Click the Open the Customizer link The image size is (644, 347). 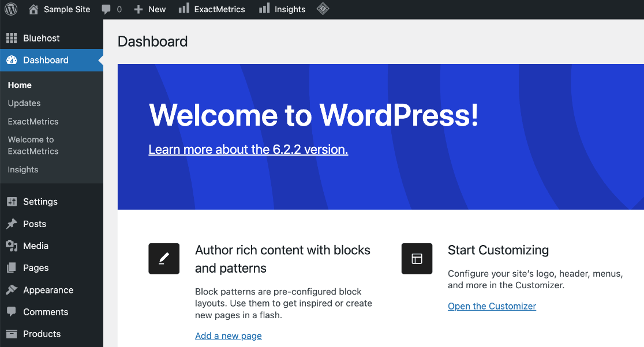click(x=492, y=307)
